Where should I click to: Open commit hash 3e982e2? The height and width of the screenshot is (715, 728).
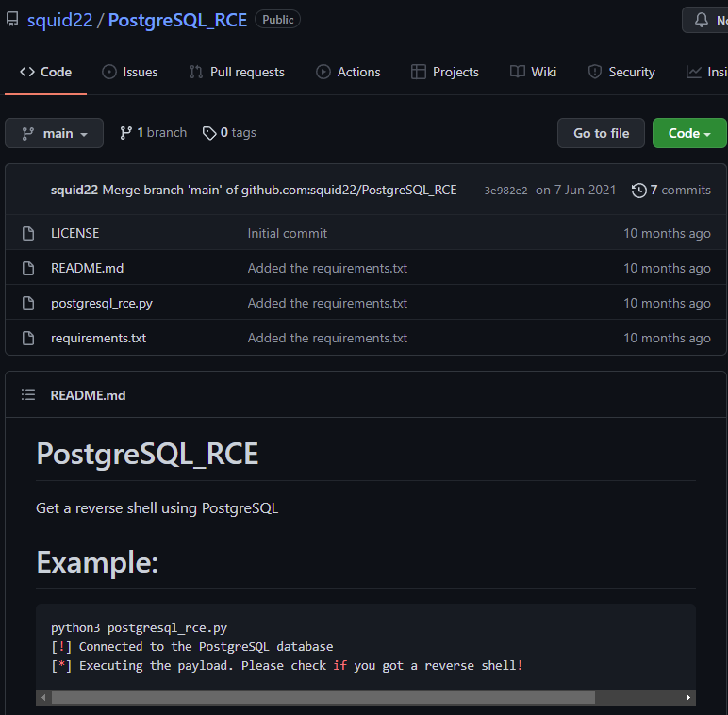505,191
